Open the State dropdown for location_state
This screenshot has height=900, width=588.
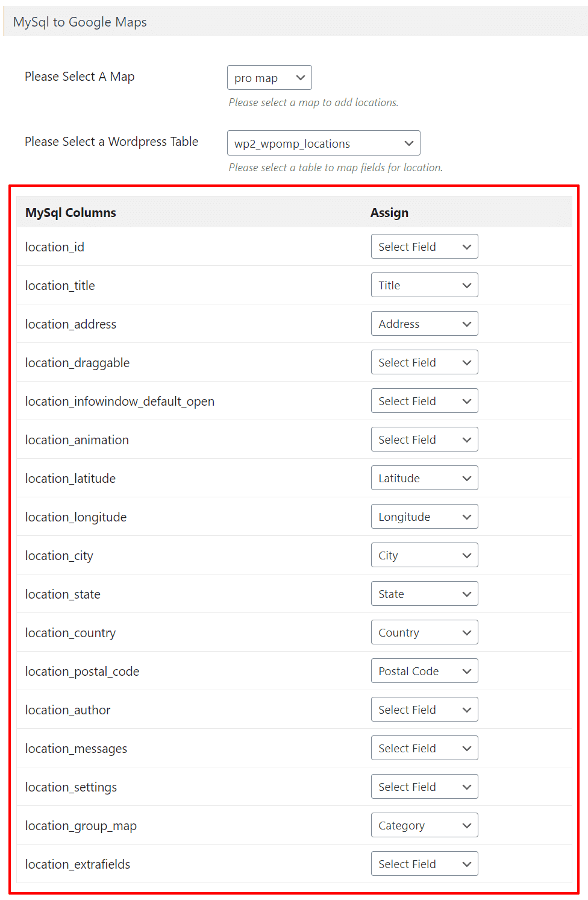(424, 593)
